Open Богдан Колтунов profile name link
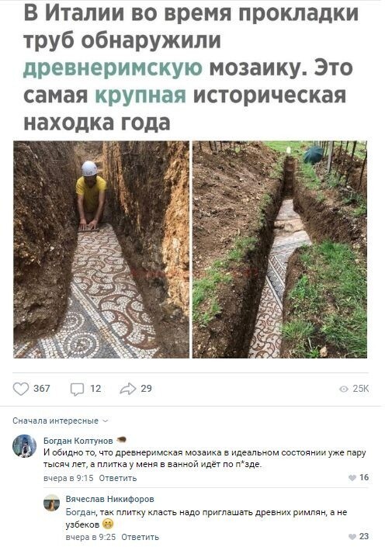The width and height of the screenshot is (392, 547). tap(78, 441)
